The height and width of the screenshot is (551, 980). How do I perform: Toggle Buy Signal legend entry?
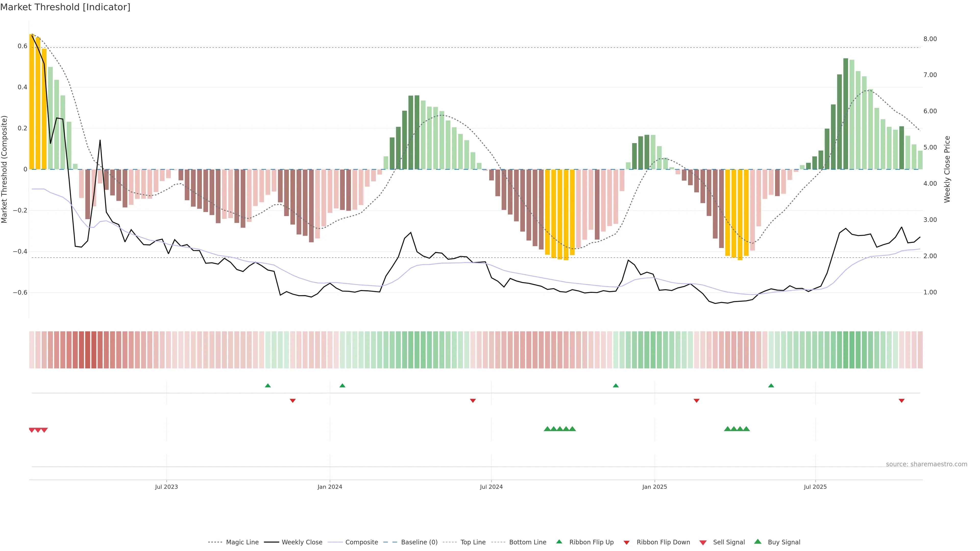tap(784, 542)
